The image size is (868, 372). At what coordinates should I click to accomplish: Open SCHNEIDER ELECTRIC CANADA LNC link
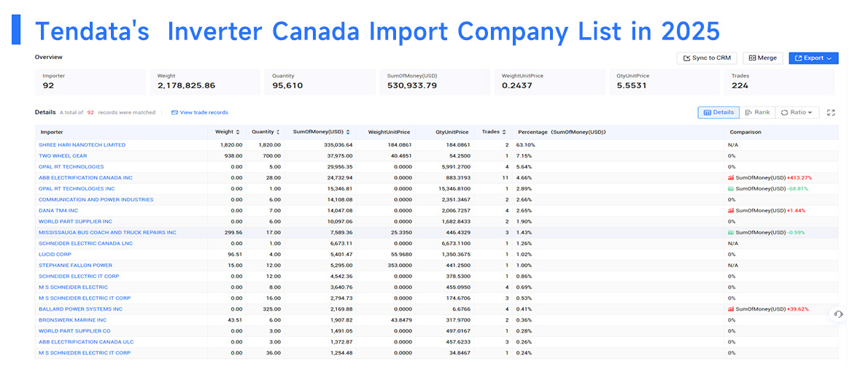(86, 244)
